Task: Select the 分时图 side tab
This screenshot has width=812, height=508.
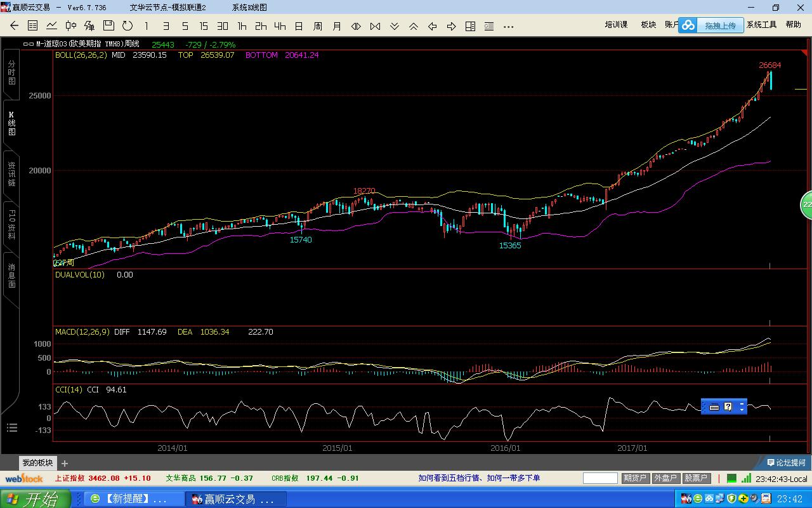Action: tap(11, 72)
